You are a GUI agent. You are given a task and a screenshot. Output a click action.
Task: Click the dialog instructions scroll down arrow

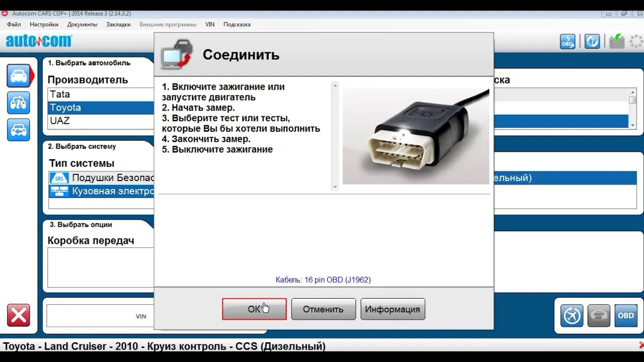[335, 187]
